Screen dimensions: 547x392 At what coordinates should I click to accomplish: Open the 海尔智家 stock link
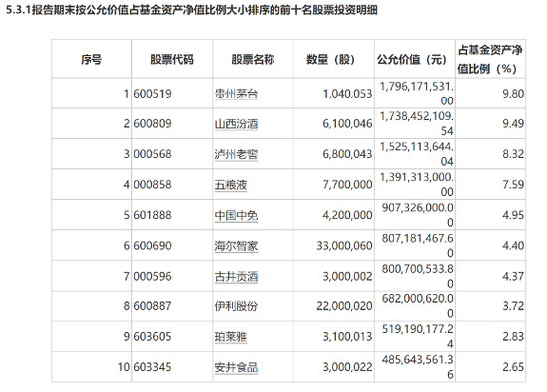pos(236,246)
